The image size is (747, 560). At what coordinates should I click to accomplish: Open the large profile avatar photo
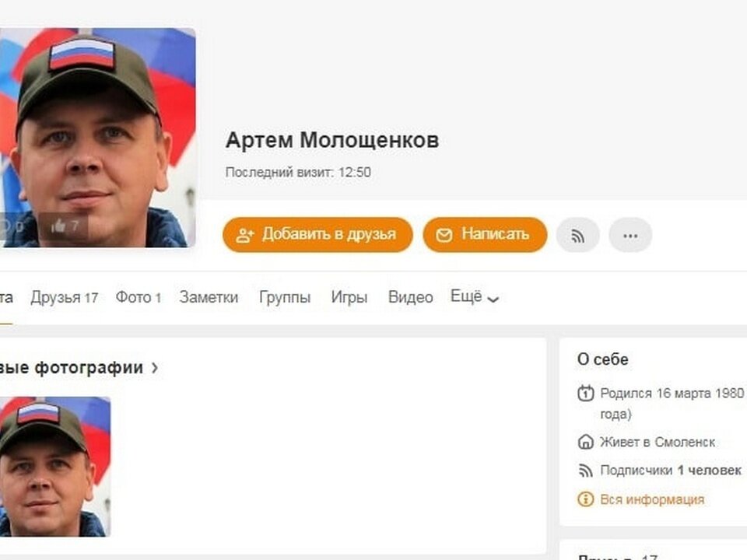coord(97,138)
